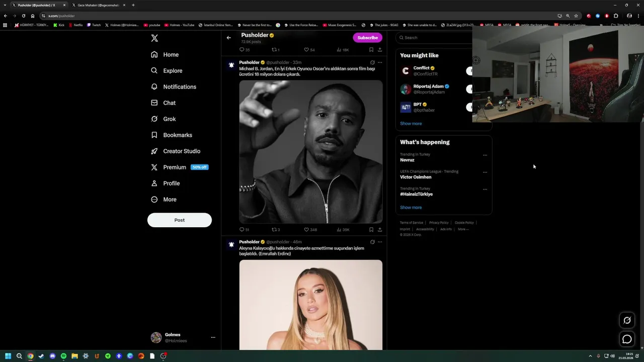This screenshot has width=644, height=362.
Task: Open the Aleyna Kalaycıoğlu photo
Action: tap(311, 305)
